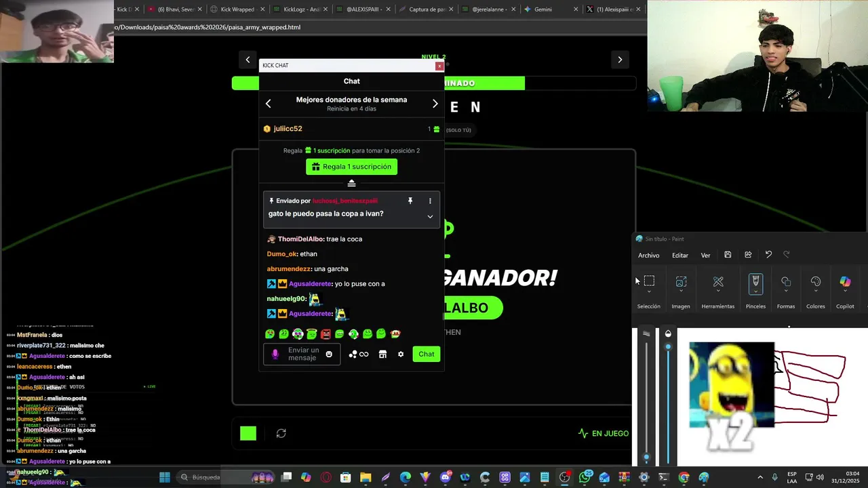Open the Kick chat shop icon

(382, 354)
